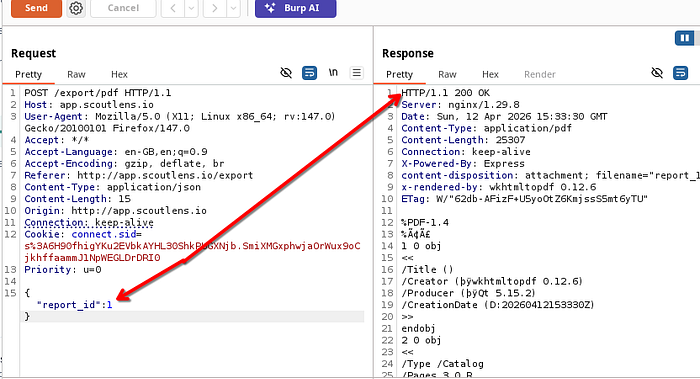Toggle word wrap icon in Request pane
The height and width of the screenshot is (379, 700).
point(310,73)
